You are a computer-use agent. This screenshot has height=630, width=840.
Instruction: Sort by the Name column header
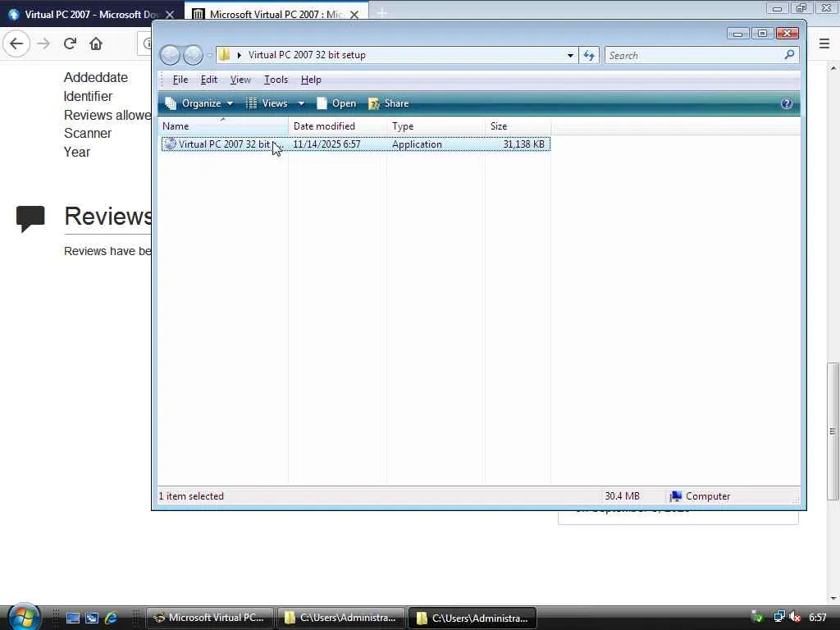[223, 126]
